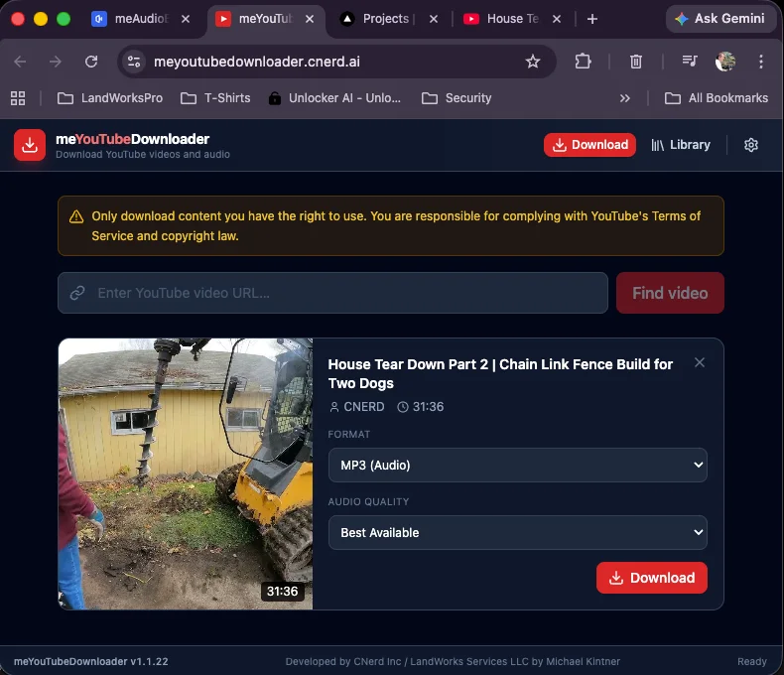
Task: Reload the current page
Action: point(91,62)
